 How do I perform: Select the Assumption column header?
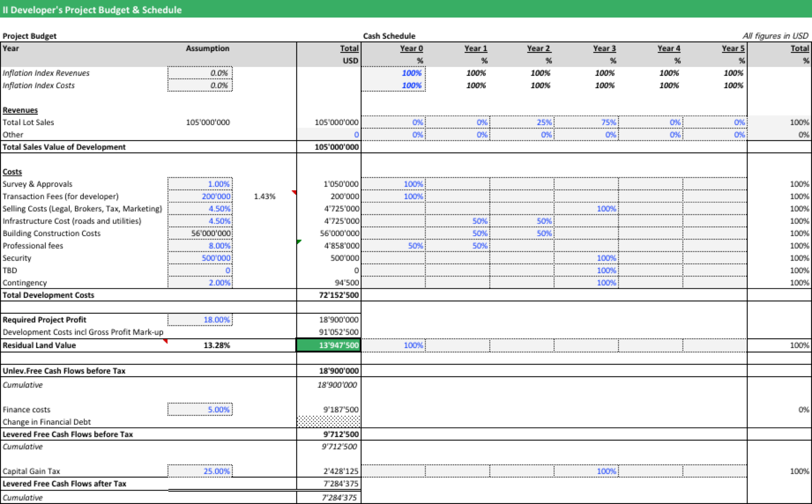tap(207, 48)
